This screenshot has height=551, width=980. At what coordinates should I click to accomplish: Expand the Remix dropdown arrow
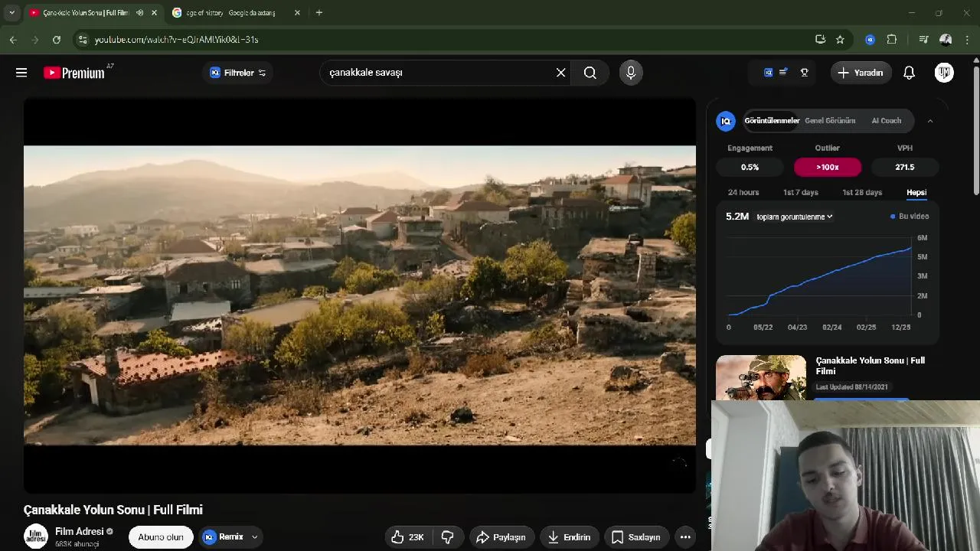click(x=255, y=537)
